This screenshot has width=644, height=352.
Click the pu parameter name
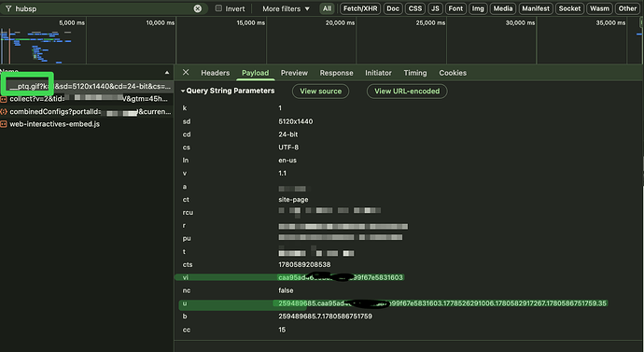coord(187,238)
